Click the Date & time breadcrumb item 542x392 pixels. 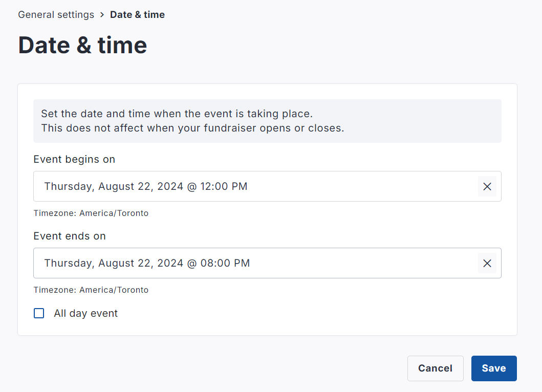click(137, 14)
